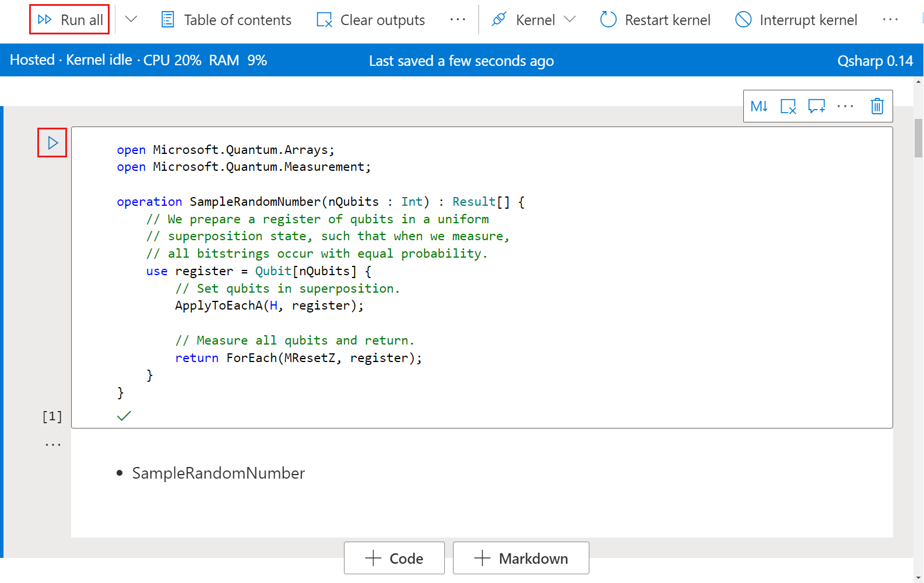Clear this cell's output
Viewport: 924px width, 583px height.
788,106
